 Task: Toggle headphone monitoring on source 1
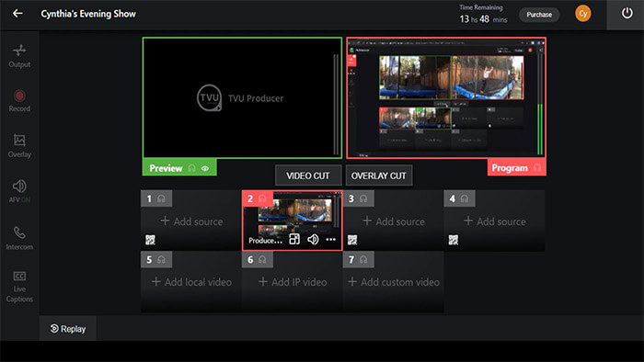pyautogui.click(x=161, y=198)
